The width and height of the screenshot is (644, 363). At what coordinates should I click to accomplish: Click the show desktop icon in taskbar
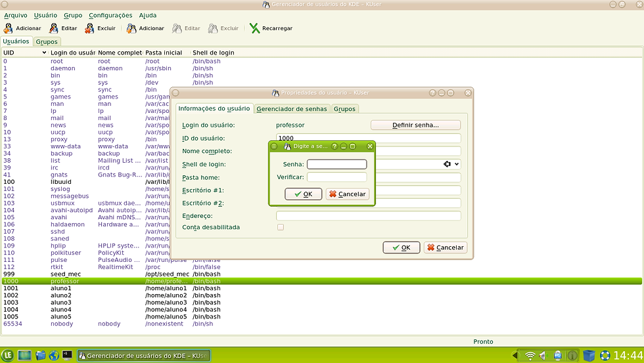pyautogui.click(x=25, y=355)
